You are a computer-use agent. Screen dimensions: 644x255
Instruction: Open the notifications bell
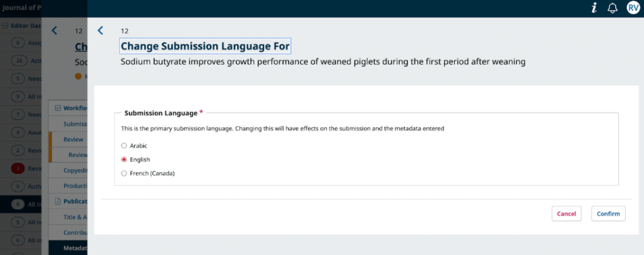click(x=613, y=8)
